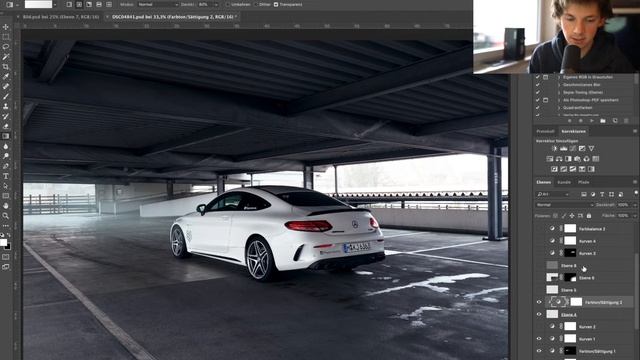Click the gradient preview swatch
This screenshot has height=360, width=640.
tap(38, 4)
